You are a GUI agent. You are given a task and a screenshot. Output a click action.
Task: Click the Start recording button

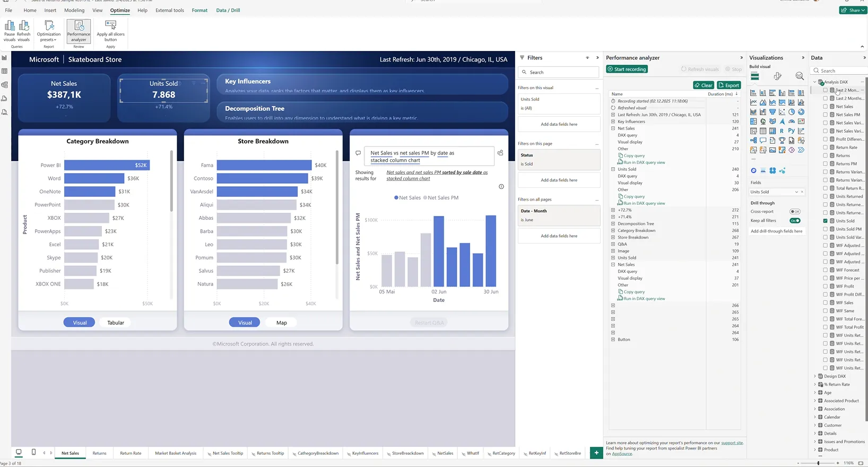point(627,69)
